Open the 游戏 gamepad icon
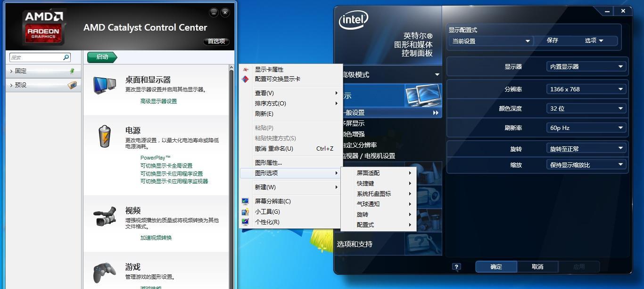The height and width of the screenshot is (289, 644). (104, 273)
